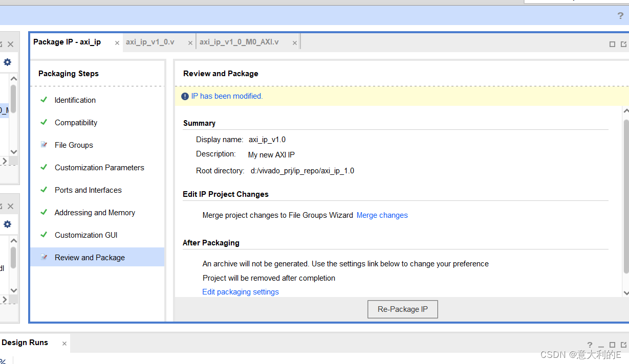The width and height of the screenshot is (629, 364).
Task: Close the axi_ip_v1_0_M0_AXI.v tab
Action: (295, 43)
